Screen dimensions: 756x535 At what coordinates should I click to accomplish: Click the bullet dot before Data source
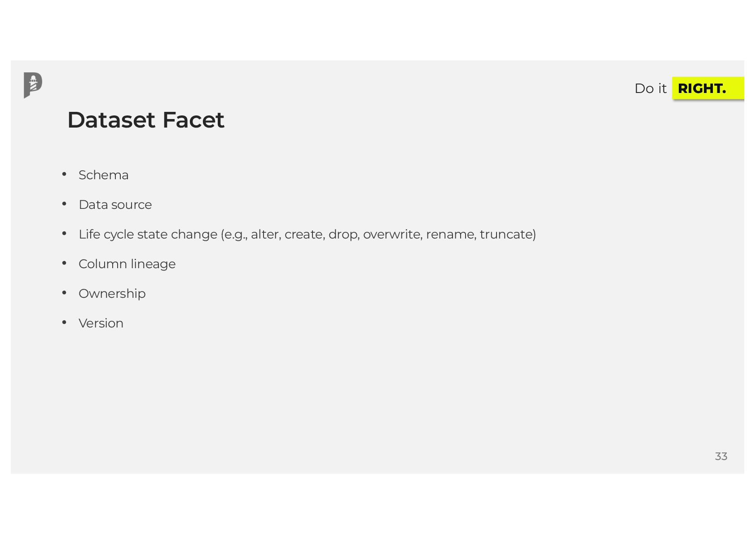click(x=64, y=203)
